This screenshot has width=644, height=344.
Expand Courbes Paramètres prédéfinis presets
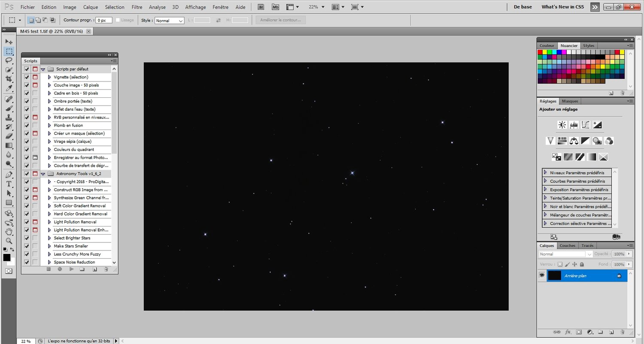coord(545,181)
